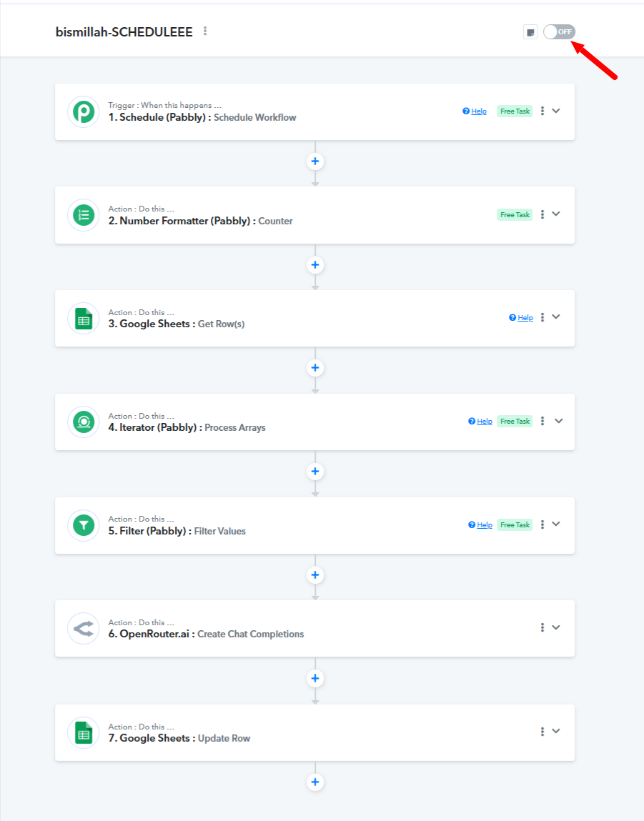Click '4. Iterator (Pabbly) : Process Arrays' text

pyautogui.click(x=187, y=428)
